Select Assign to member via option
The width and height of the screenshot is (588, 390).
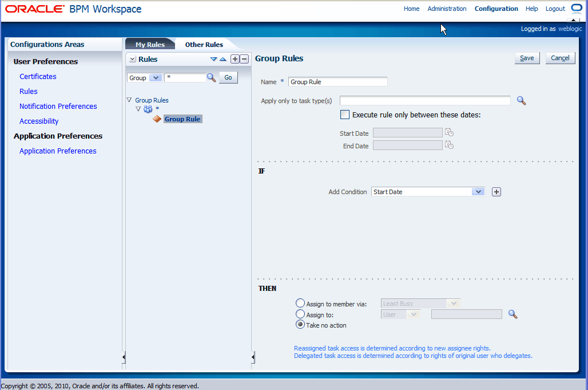click(x=300, y=303)
